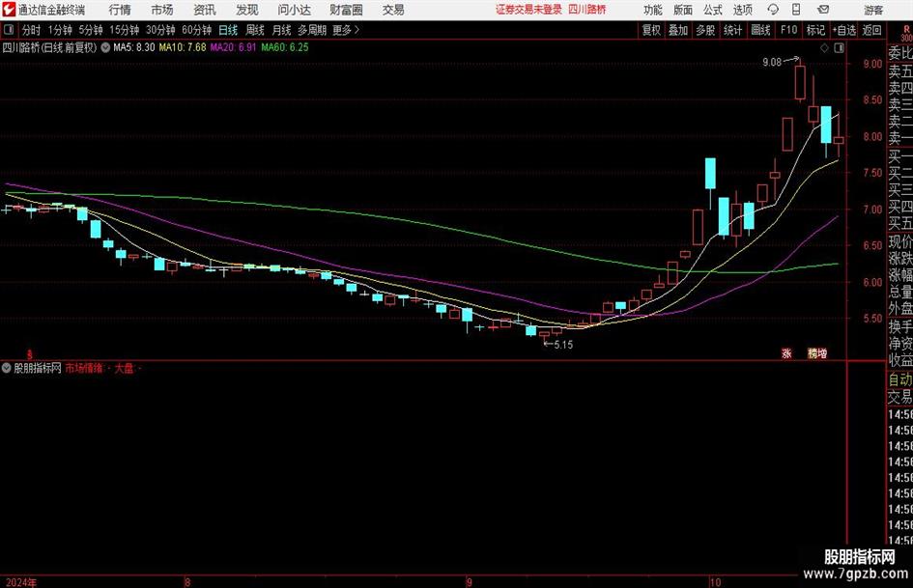Switch to 1分钟 period
The width and height of the screenshot is (913, 588).
point(60,30)
